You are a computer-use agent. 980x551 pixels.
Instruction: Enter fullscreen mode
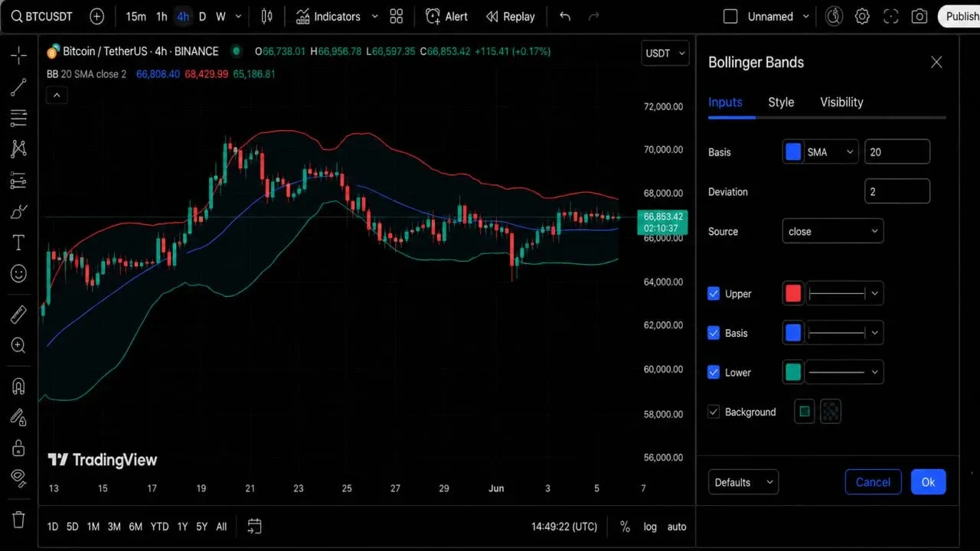pos(890,16)
